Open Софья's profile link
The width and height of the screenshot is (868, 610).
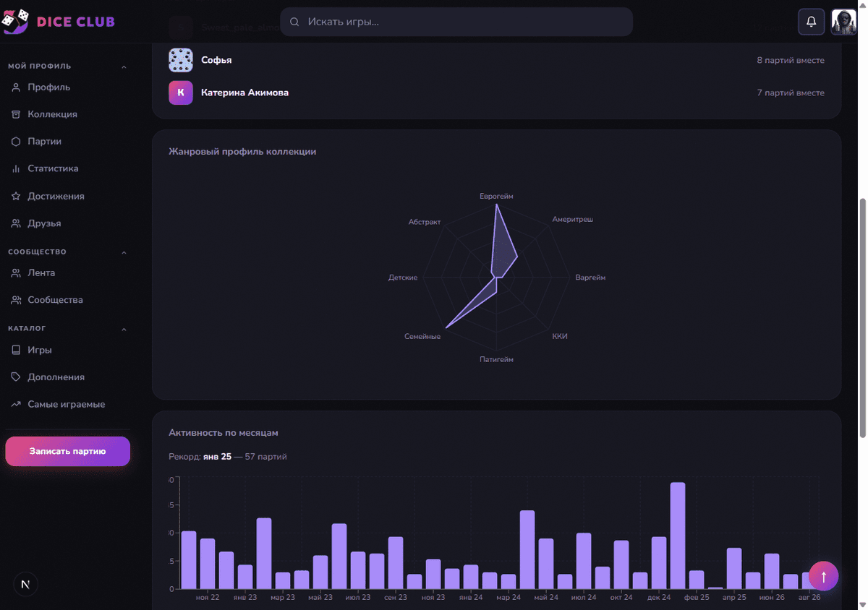click(x=216, y=60)
